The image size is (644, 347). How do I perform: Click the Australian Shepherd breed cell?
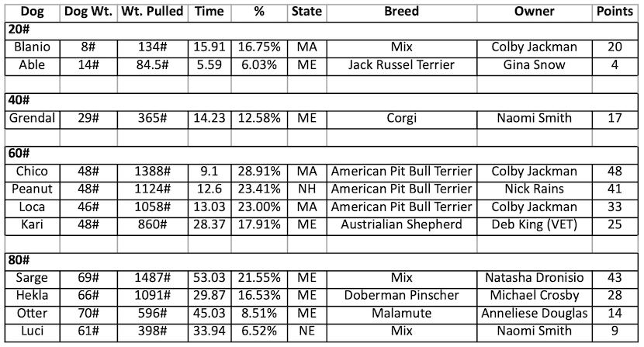(x=400, y=224)
